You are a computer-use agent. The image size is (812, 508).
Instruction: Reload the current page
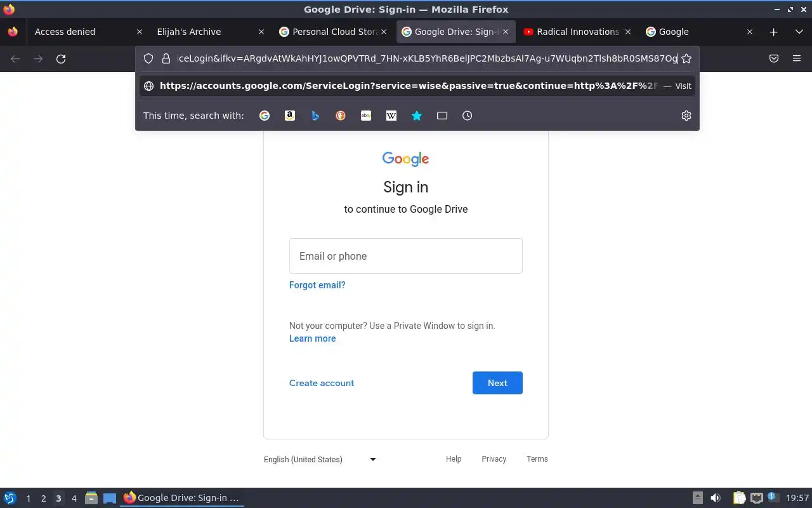coord(61,58)
